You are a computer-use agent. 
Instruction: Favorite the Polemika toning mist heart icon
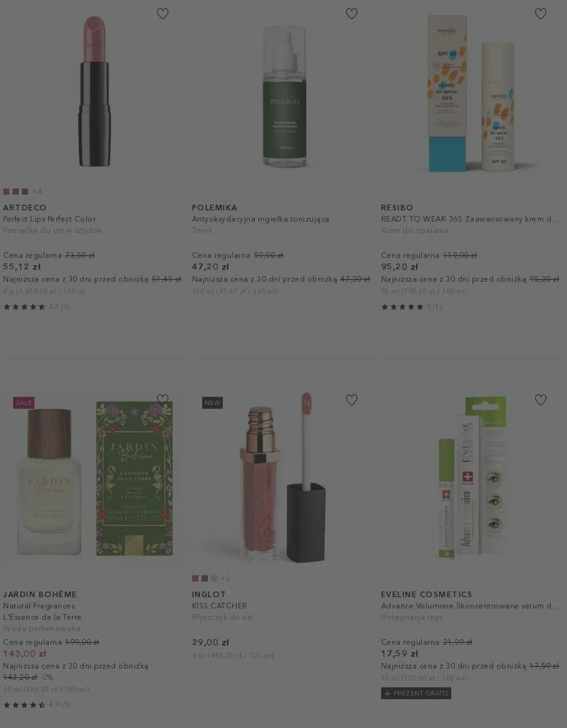click(352, 14)
